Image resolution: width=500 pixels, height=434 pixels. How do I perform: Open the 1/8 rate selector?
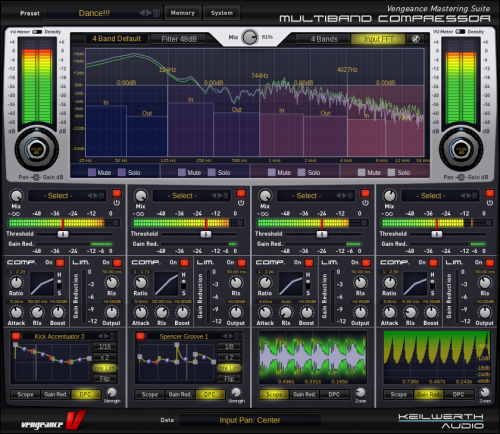tap(229, 346)
